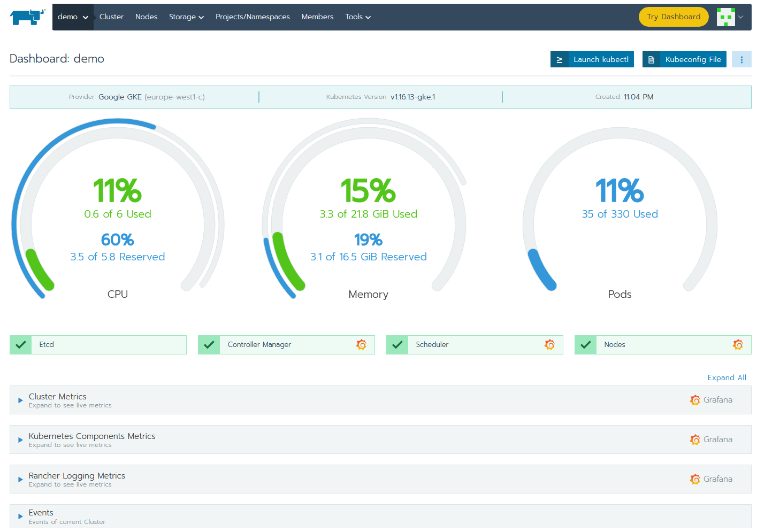Open Grafana icon on Controller Manager
The image size is (757, 532).
tap(361, 345)
